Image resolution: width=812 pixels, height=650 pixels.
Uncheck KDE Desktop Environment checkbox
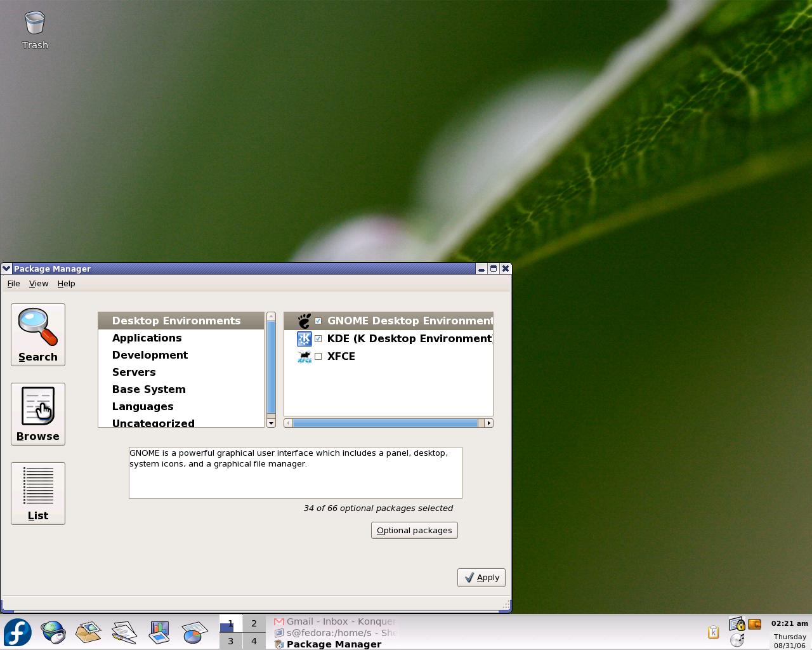pos(318,338)
